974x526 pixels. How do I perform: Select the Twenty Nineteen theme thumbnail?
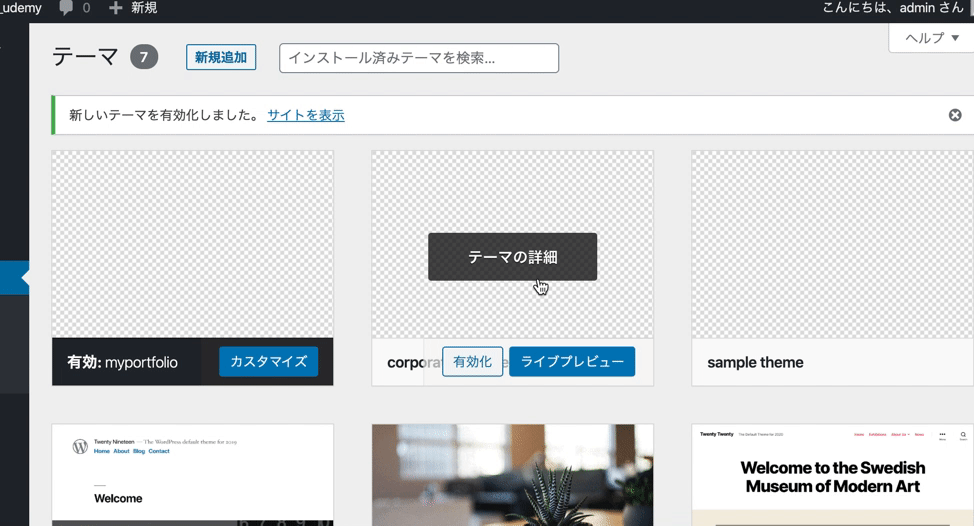pos(193,475)
